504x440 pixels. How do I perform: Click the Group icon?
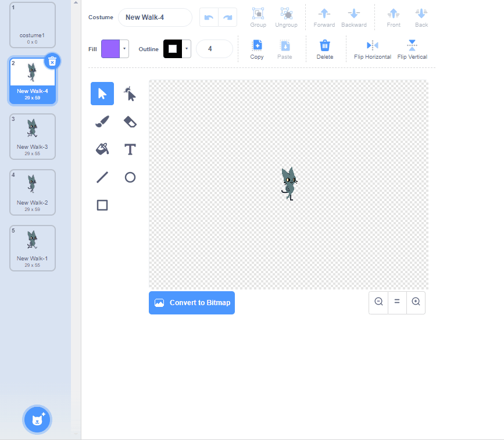tap(258, 13)
